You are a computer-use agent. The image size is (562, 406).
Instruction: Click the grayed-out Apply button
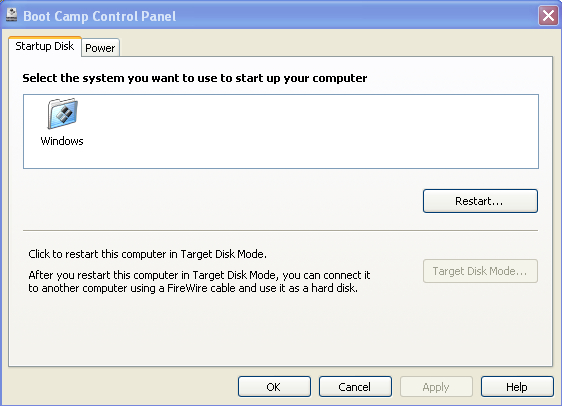pyautogui.click(x=436, y=387)
